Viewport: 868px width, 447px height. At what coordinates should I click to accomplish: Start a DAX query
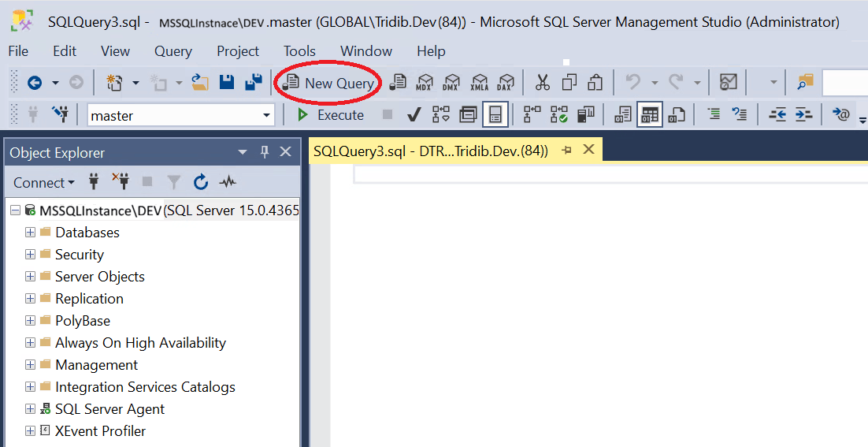click(x=506, y=83)
